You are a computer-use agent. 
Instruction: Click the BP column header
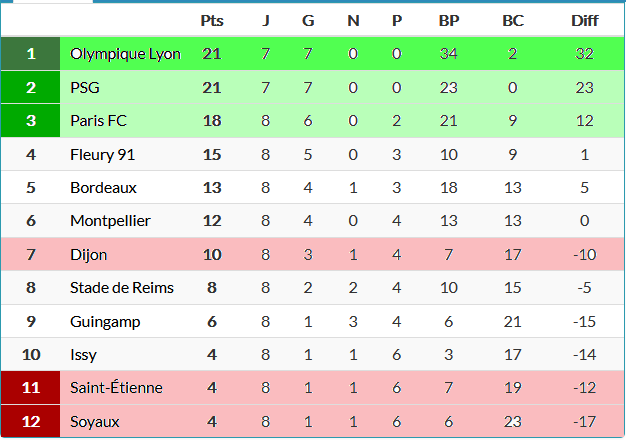click(449, 20)
